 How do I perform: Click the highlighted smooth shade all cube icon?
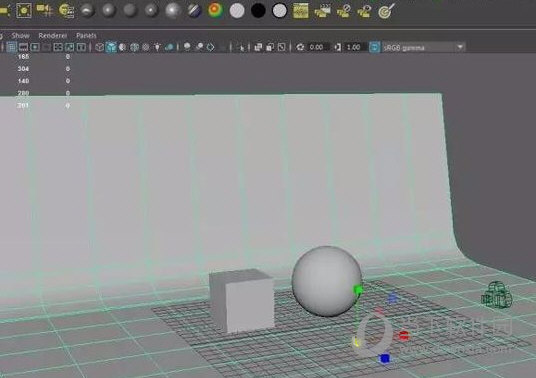111,47
